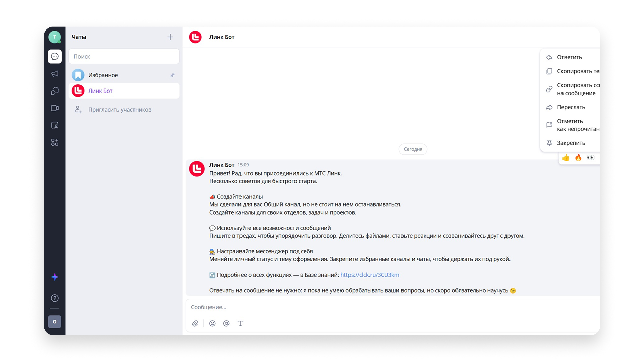This screenshot has width=644, height=362.
Task: Click the colorful AI sparkle icon
Action: pyautogui.click(x=55, y=277)
